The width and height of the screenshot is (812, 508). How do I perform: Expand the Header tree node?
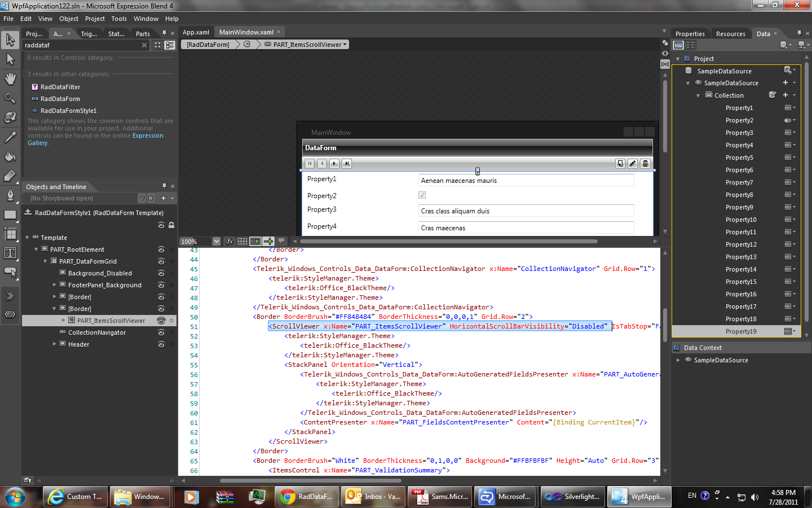54,344
